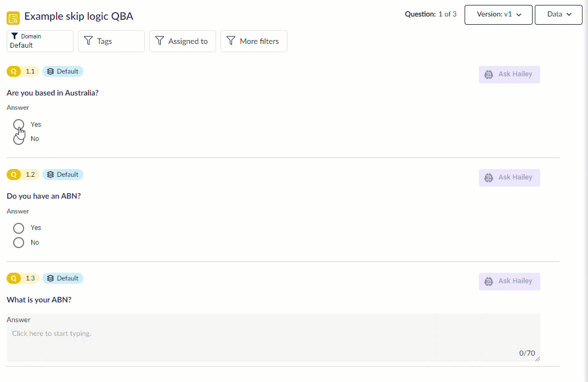Expand the Data dropdown menu

(558, 15)
